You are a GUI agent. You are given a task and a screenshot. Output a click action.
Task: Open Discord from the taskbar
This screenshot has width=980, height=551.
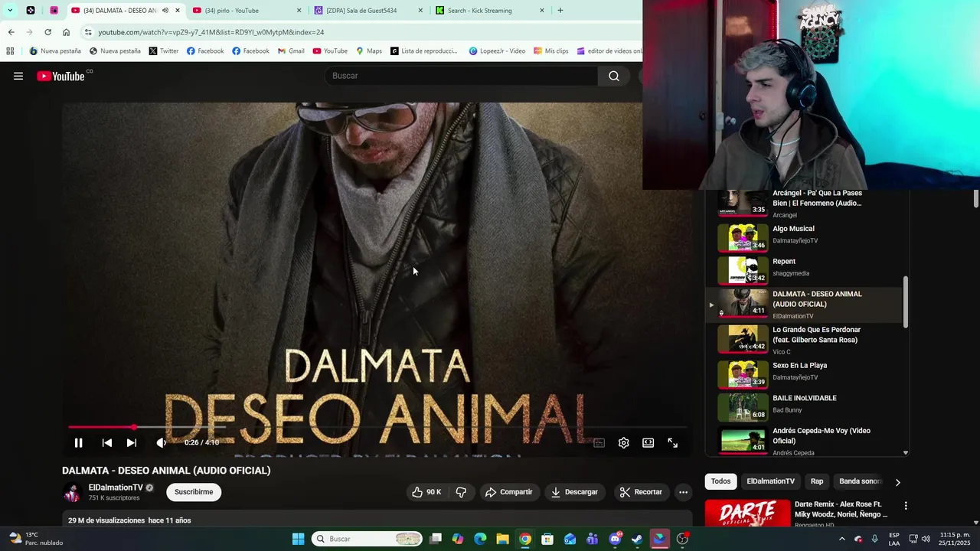coord(615,539)
